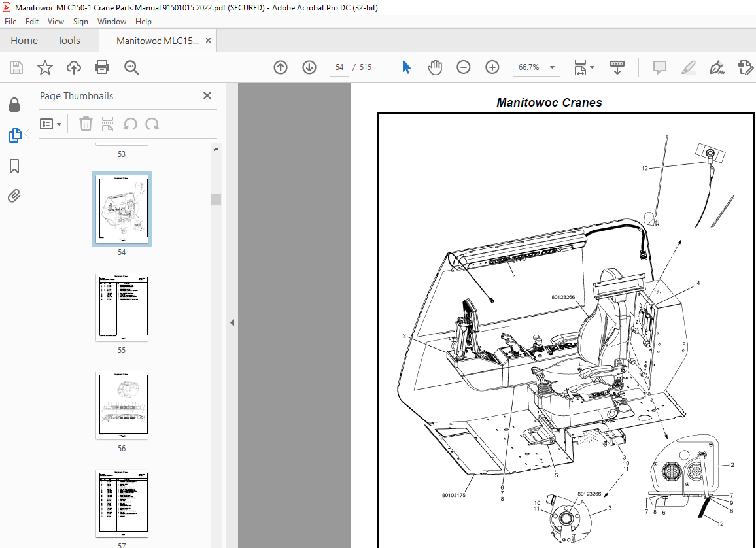Click the scrolling mode keyboard icon
This screenshot has width=756, height=548.
tap(617, 67)
